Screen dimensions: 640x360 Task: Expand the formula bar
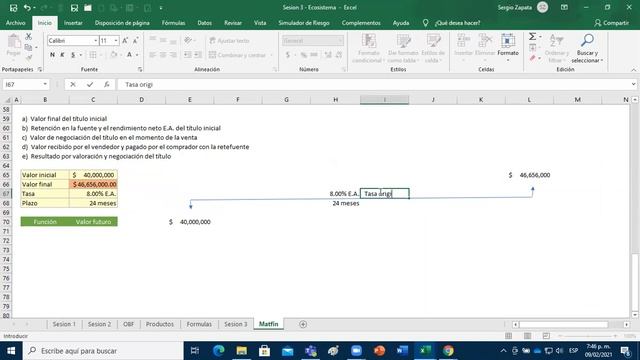coord(633,84)
